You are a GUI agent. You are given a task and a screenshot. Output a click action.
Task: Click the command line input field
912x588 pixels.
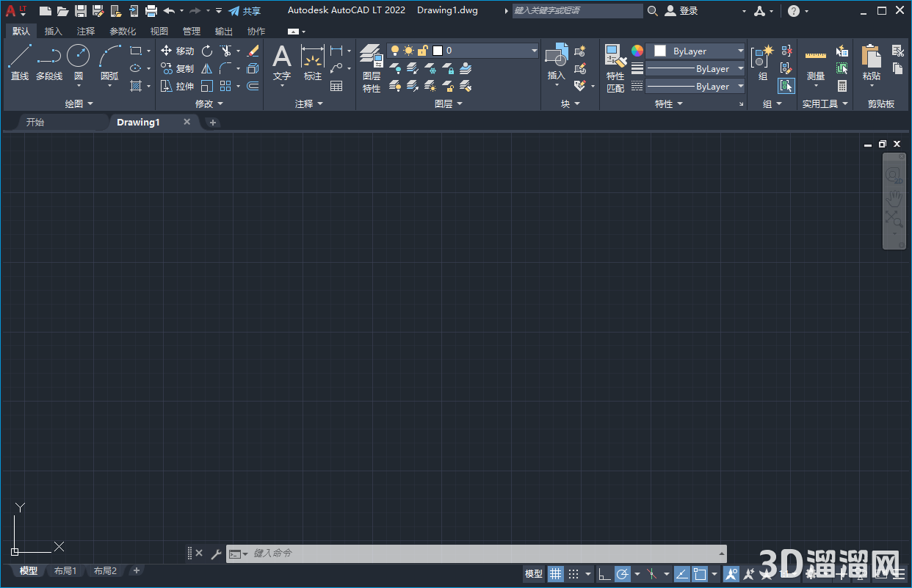coord(485,553)
